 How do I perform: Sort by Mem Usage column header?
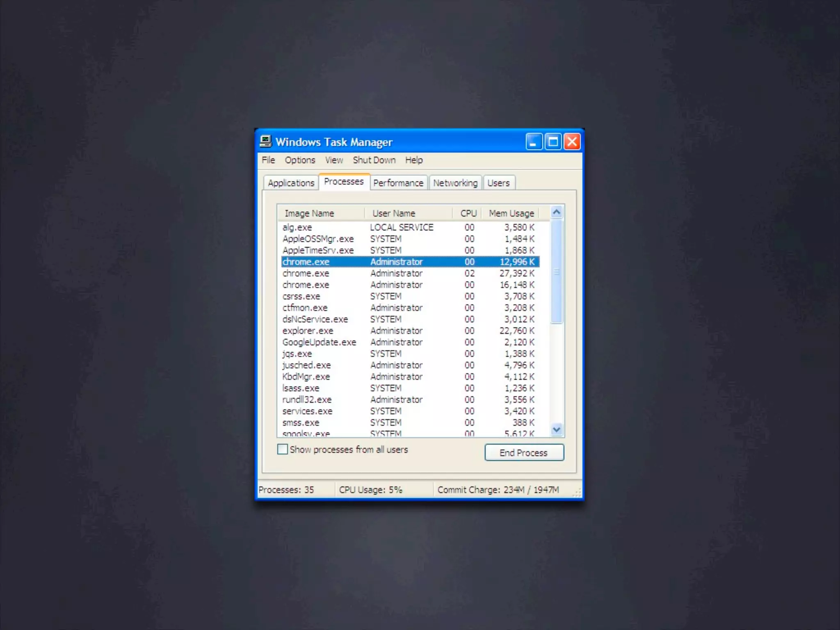[511, 213]
